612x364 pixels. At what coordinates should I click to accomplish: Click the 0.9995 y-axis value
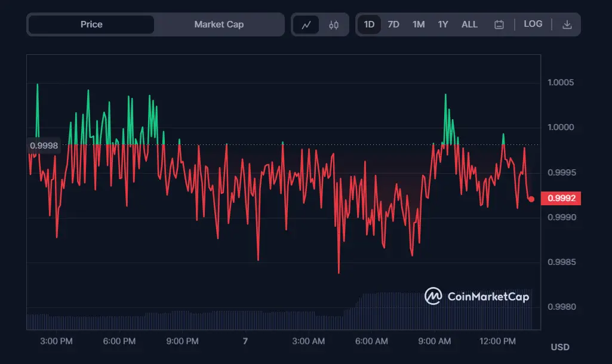point(561,172)
